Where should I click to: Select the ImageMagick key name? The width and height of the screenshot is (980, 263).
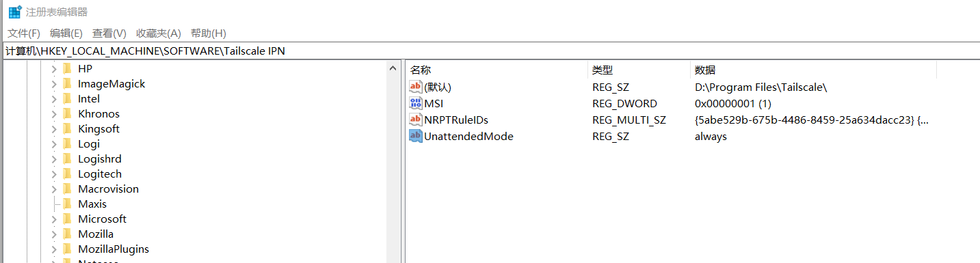point(111,84)
